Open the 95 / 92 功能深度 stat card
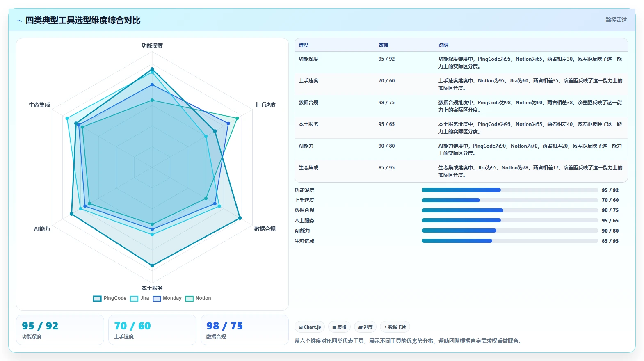The height and width of the screenshot is (361, 644). pos(60,330)
